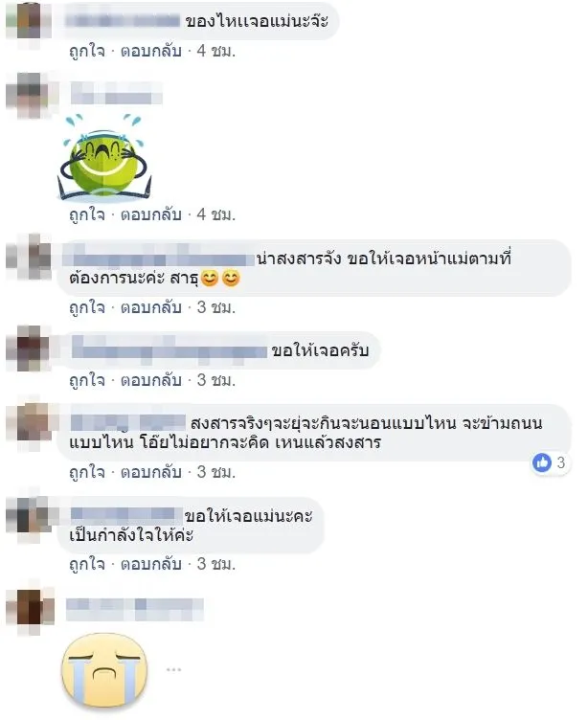Click ถูกใจ under ของไหแจอแม่นะจ๊ะ comment
The height and width of the screenshot is (720, 588).
(x=87, y=51)
